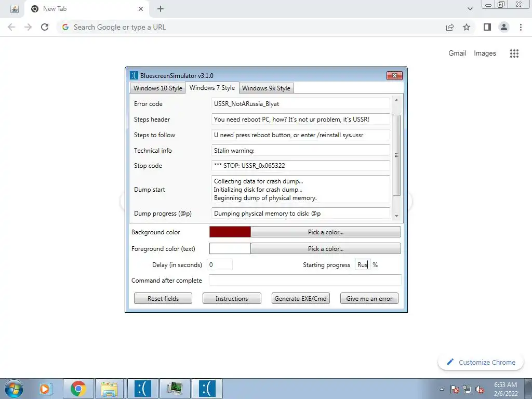Viewport: 532px width, 399px height.
Task: Open the Images link
Action: [485, 54]
